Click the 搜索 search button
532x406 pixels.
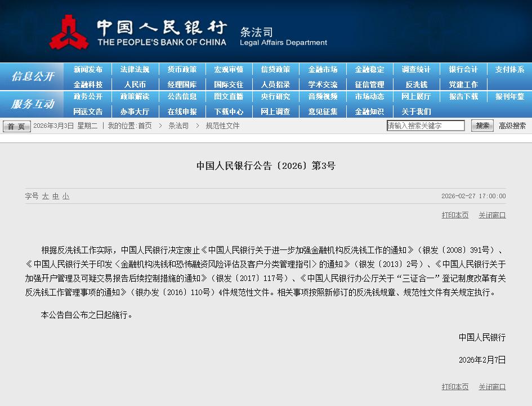[x=482, y=126]
